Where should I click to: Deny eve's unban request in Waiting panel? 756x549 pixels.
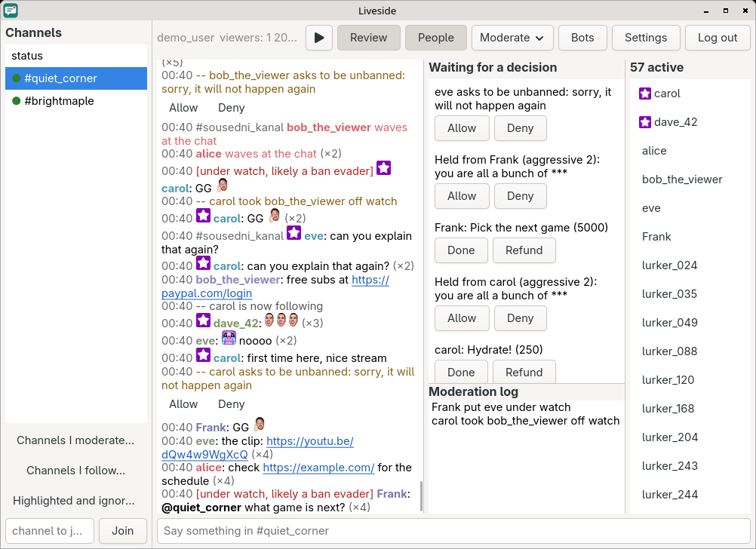click(x=521, y=128)
